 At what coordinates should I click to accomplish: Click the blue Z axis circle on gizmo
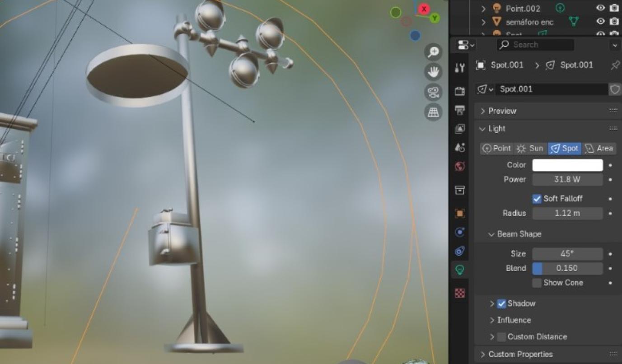[416, 35]
